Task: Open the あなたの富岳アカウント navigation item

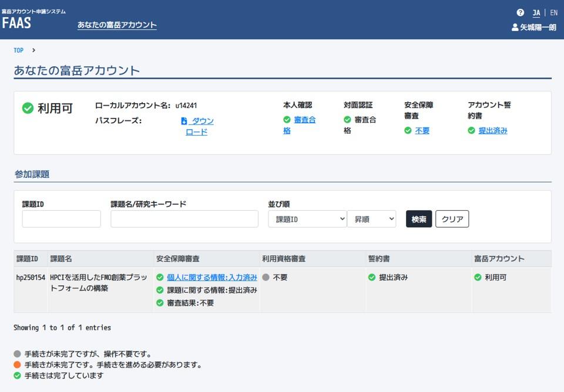Action: tap(117, 25)
